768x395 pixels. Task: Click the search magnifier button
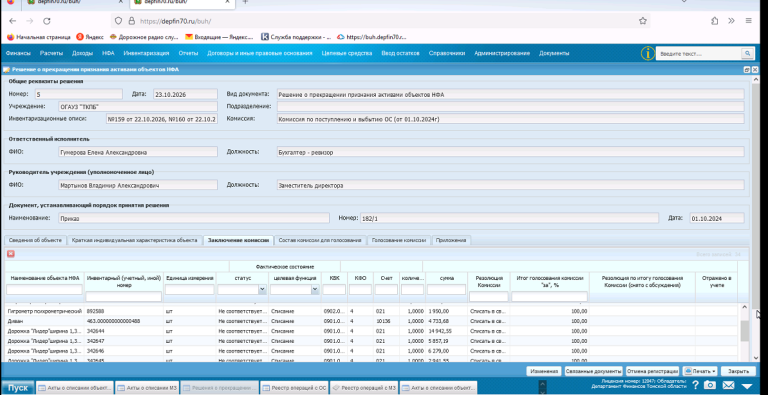point(747,53)
